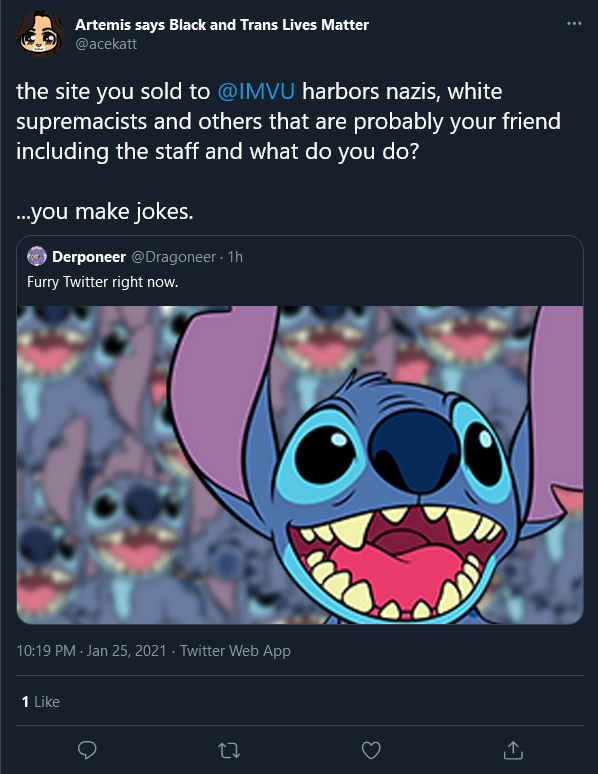View the 1 Like list
Viewport: 598px width, 774px height.
point(41,701)
